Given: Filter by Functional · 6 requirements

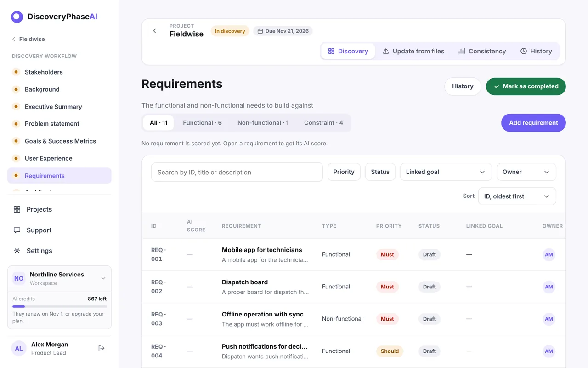Looking at the screenshot, I should [203, 123].
